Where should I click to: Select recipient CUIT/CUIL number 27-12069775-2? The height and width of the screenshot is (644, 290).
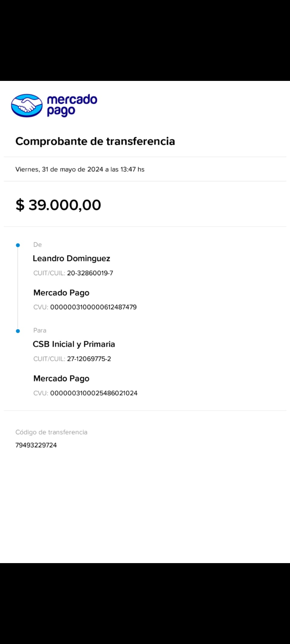(x=89, y=359)
